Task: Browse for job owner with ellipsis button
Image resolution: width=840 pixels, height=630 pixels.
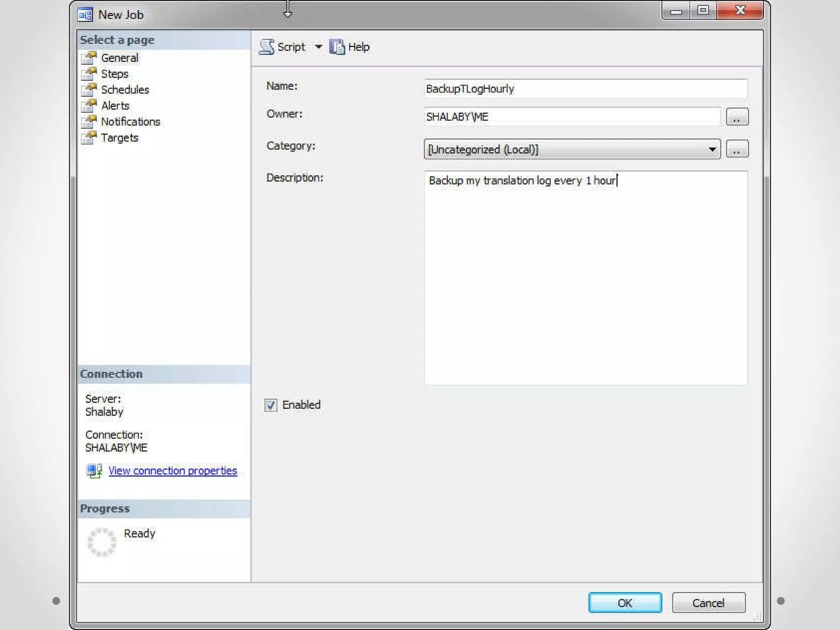Action: pos(737,117)
